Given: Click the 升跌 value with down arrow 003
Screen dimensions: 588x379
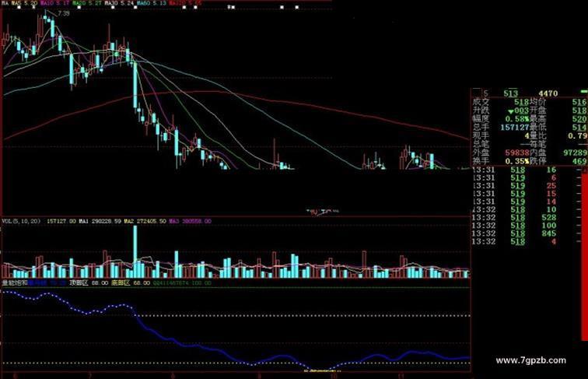Looking at the screenshot, I should [x=518, y=111].
